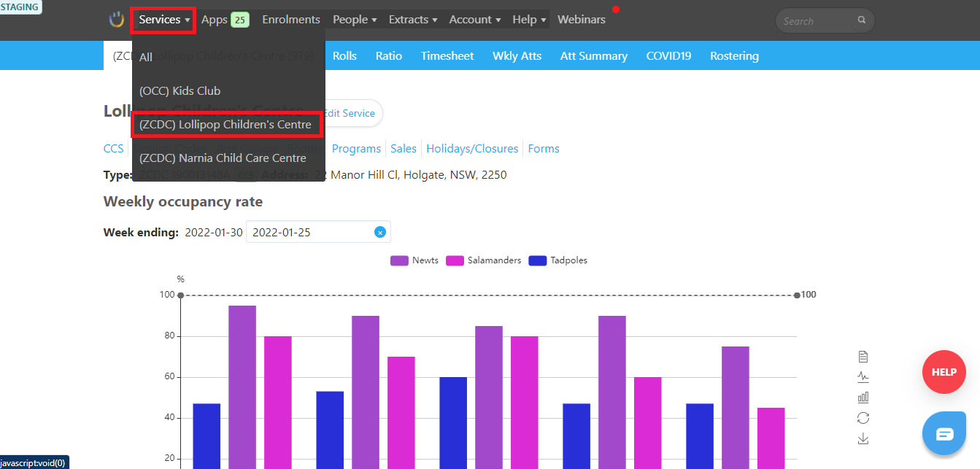This screenshot has height=469, width=980.
Task: Open chart data view icon
Action: pos(863,357)
